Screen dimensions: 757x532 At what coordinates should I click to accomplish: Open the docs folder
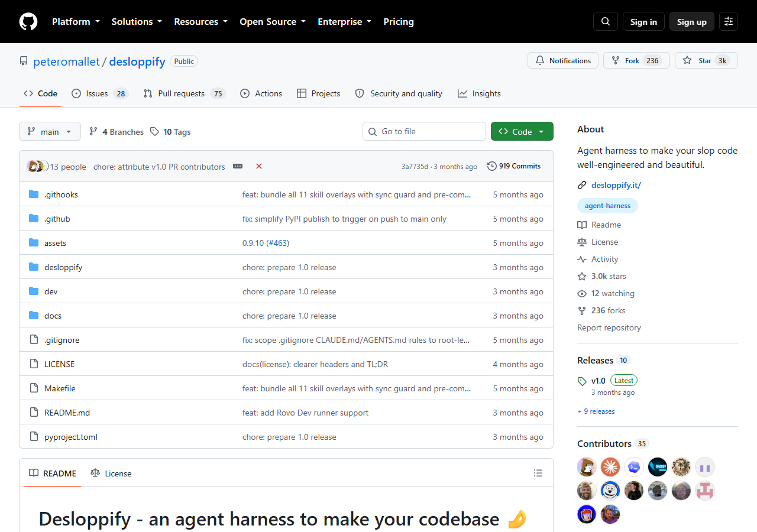tap(53, 316)
